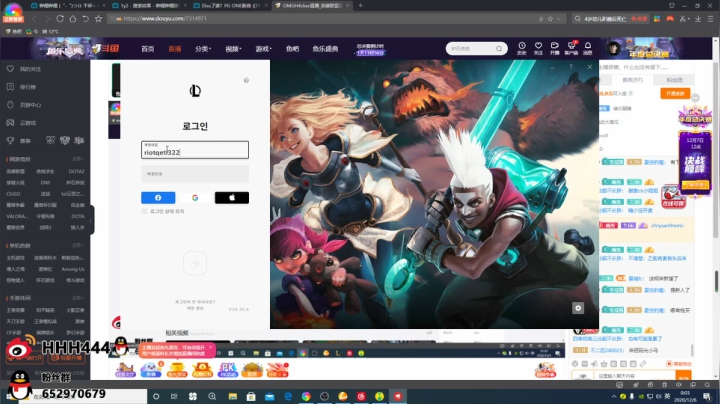The height and width of the screenshot is (404, 720).
Task: Open heart icon in left sidebar
Action: [x=10, y=69]
